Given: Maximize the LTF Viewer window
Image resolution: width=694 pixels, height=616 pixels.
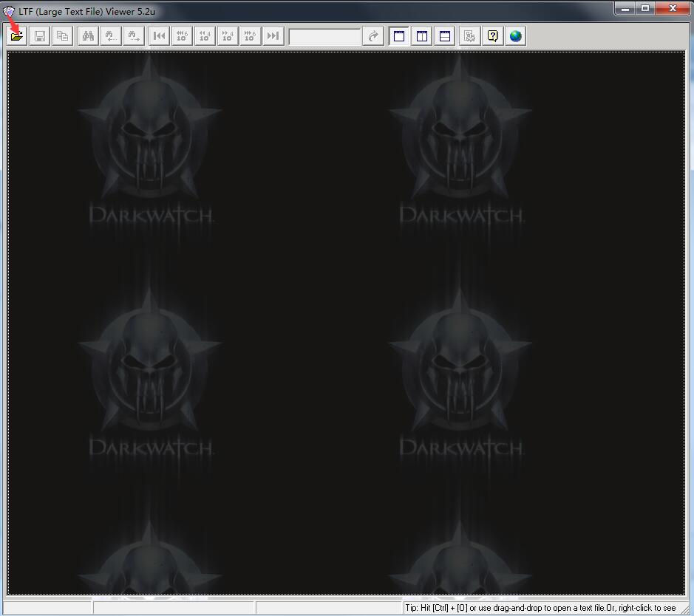Looking at the screenshot, I should pos(645,8).
